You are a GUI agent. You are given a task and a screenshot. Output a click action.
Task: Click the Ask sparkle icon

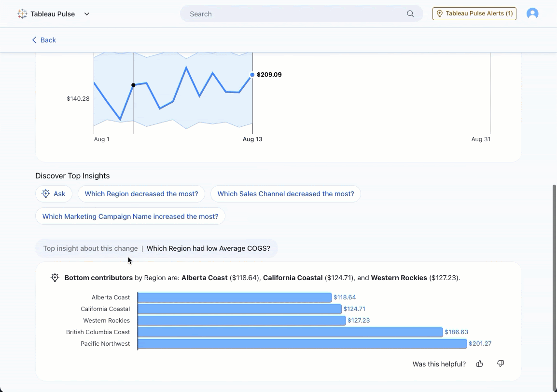46,193
